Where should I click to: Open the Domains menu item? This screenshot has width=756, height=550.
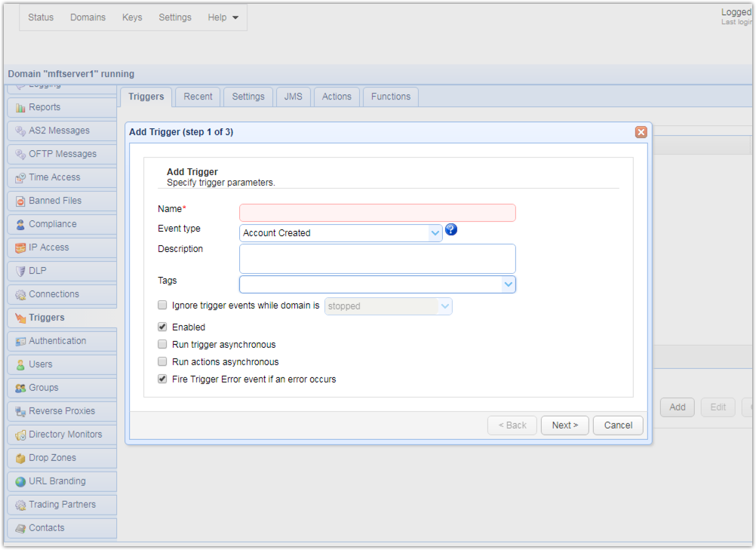tap(88, 17)
